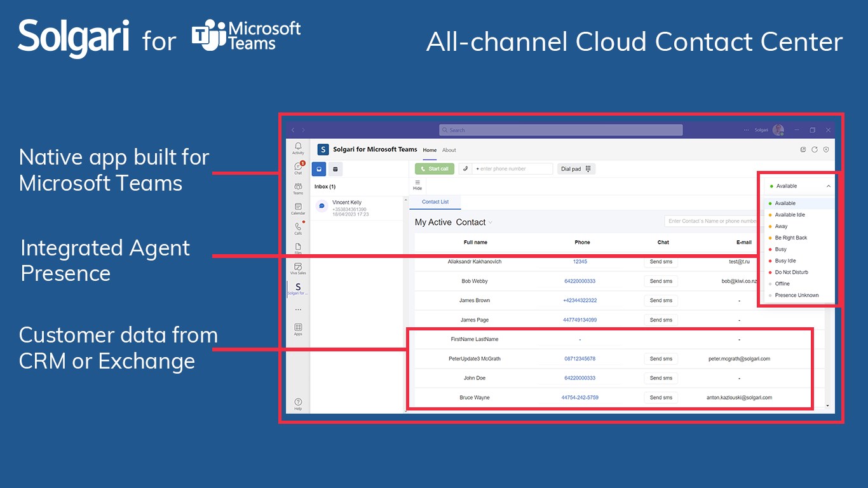Click the green Start call button

pyautogui.click(x=435, y=169)
